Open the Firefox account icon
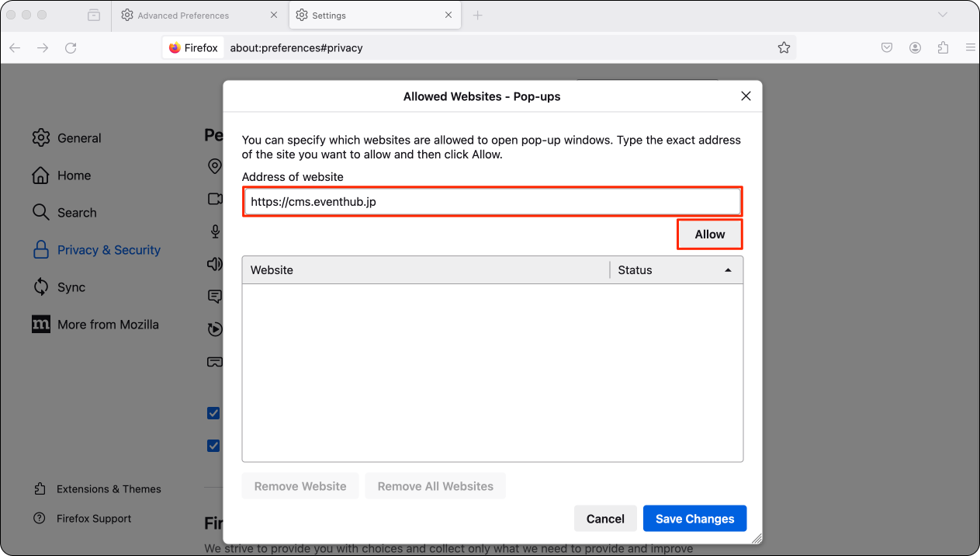This screenshot has width=980, height=556. 916,48
